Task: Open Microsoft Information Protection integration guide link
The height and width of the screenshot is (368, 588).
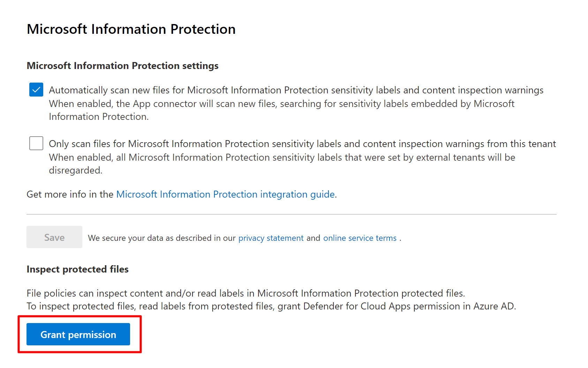Action: (x=225, y=194)
